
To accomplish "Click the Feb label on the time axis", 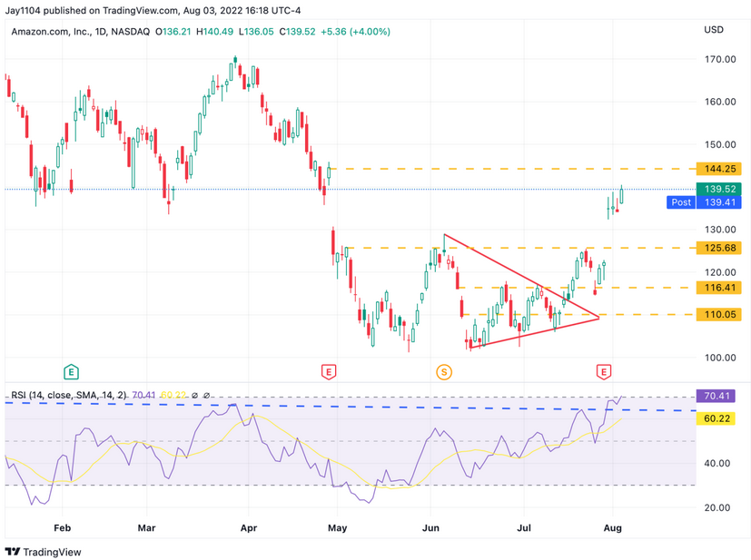I will (x=63, y=528).
